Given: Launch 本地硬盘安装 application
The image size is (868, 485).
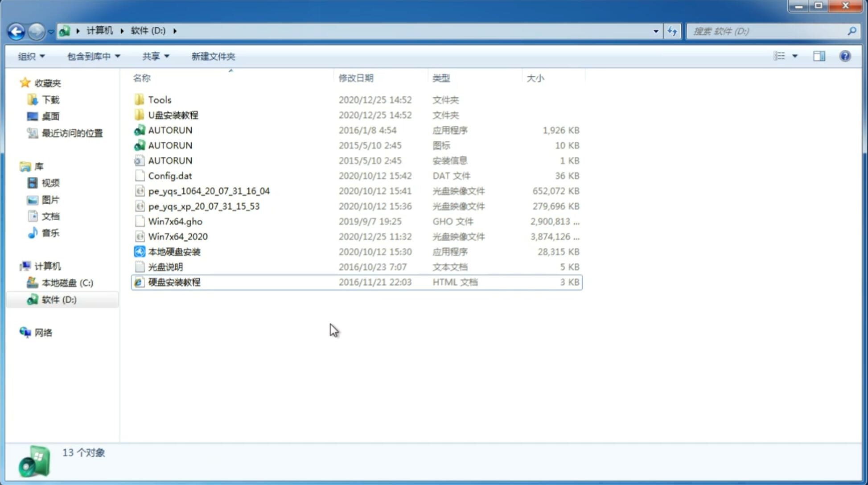Looking at the screenshot, I should (x=173, y=251).
